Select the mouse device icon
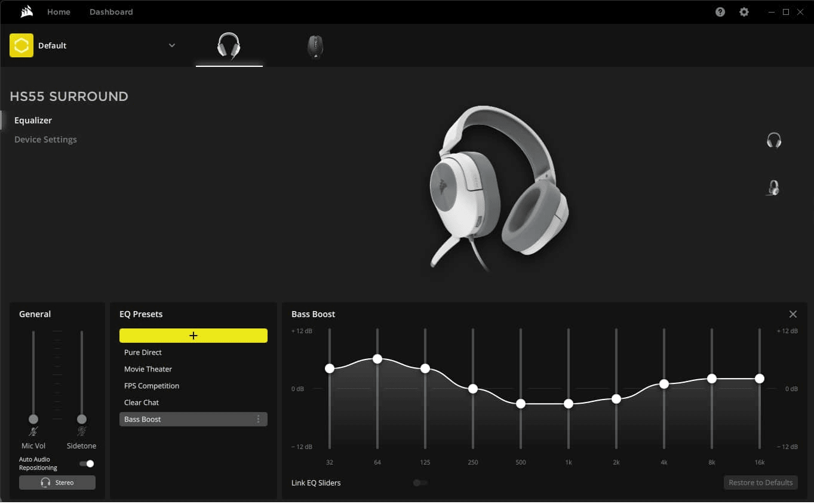The height and width of the screenshot is (504, 814). (x=315, y=47)
